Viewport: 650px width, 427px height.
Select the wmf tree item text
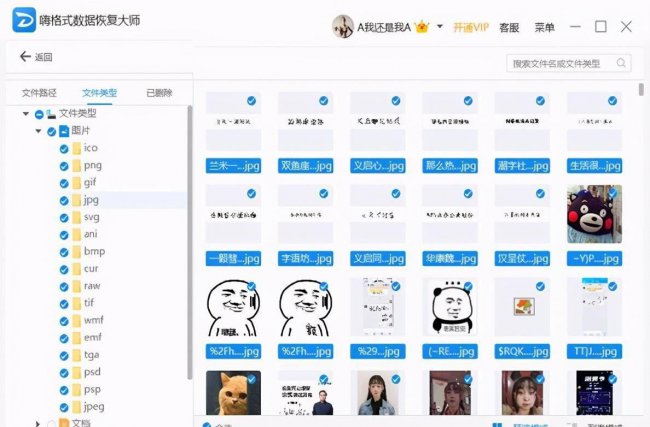94,320
